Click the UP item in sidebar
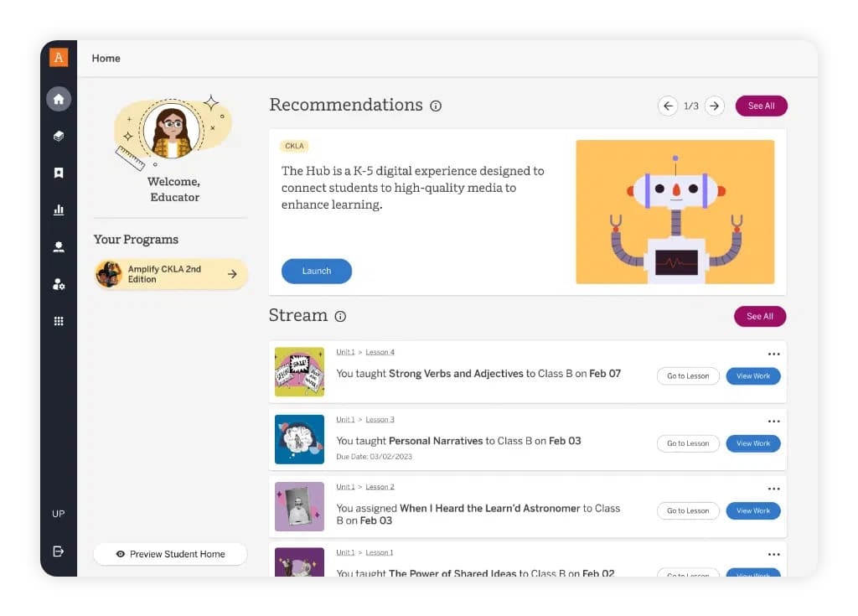The height and width of the screenshot is (616, 858). click(x=59, y=514)
